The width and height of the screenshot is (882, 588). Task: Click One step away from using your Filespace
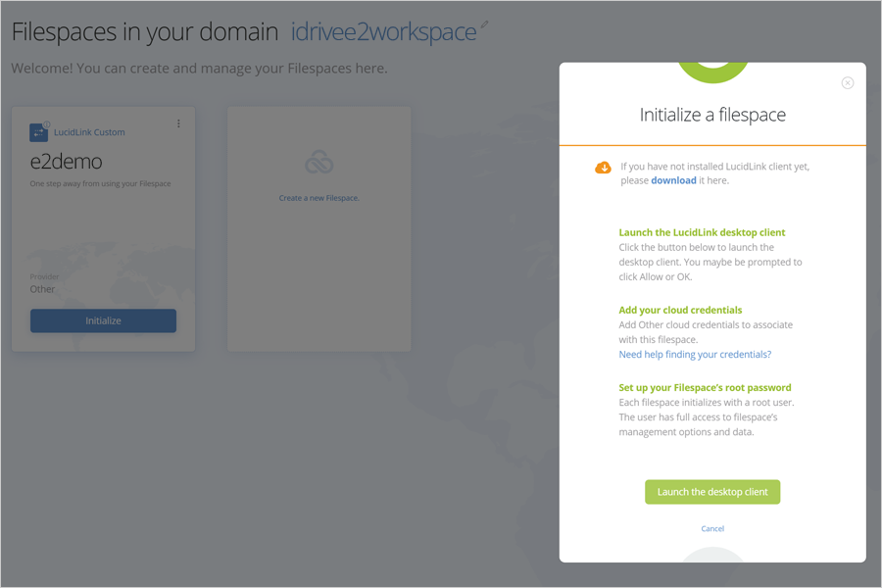[x=100, y=184]
